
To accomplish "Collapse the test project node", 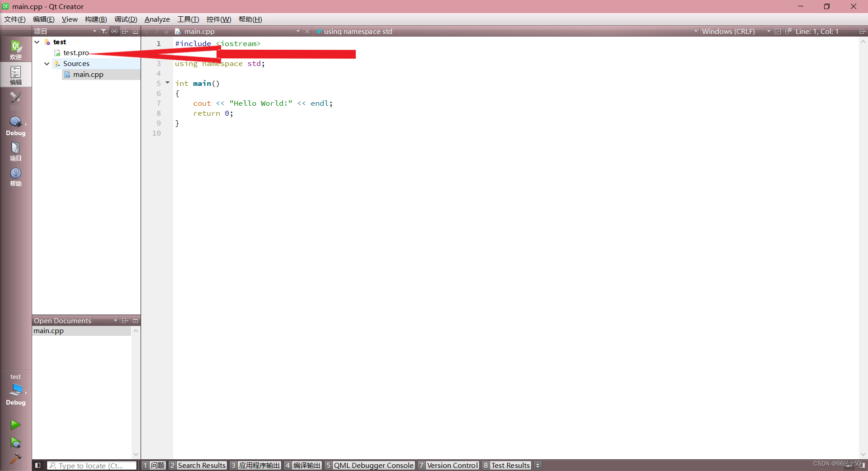I will 37,42.
